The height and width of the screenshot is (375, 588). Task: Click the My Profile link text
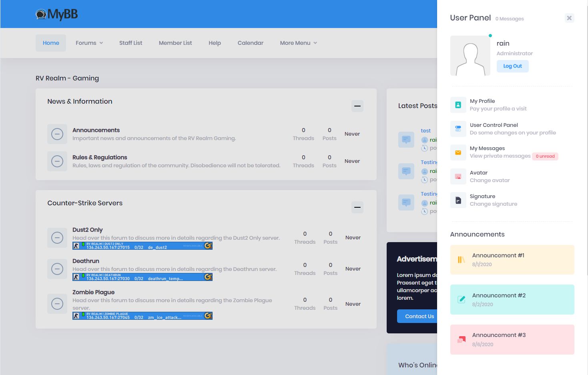click(482, 101)
